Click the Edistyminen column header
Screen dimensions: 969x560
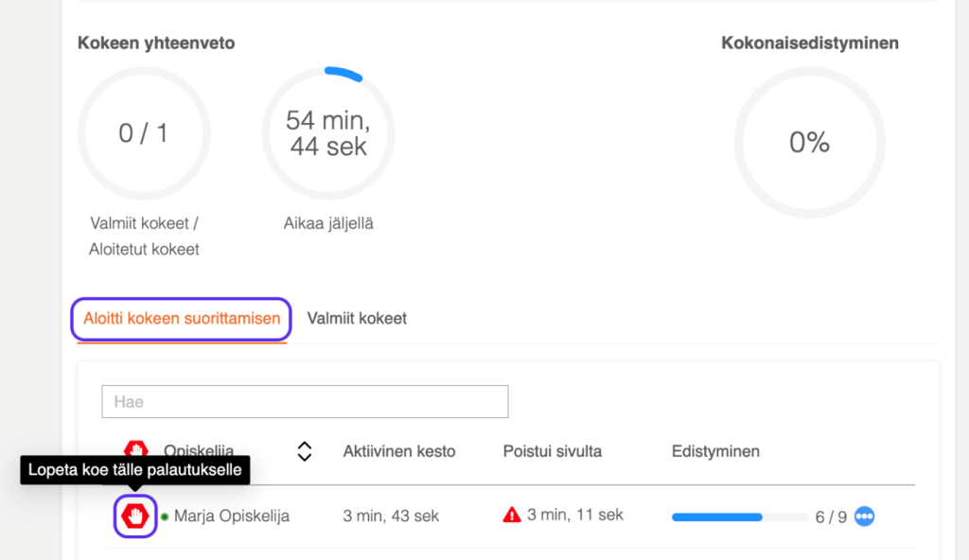(x=715, y=451)
